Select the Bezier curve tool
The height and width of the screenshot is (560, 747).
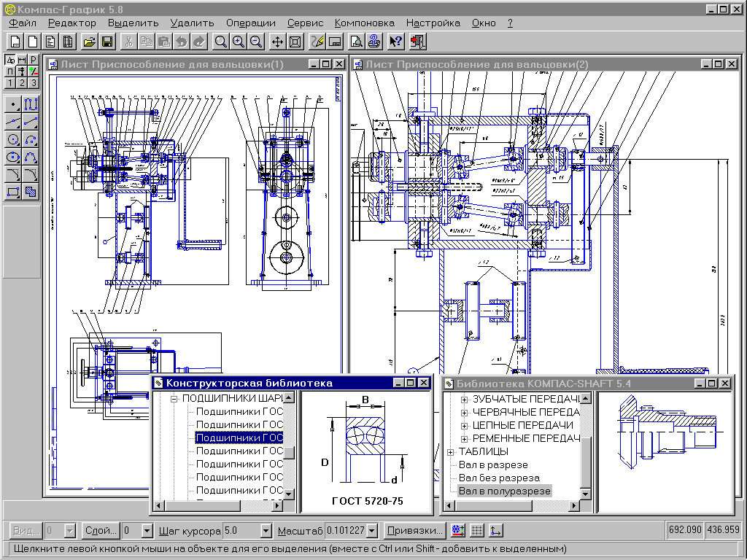coord(31,157)
